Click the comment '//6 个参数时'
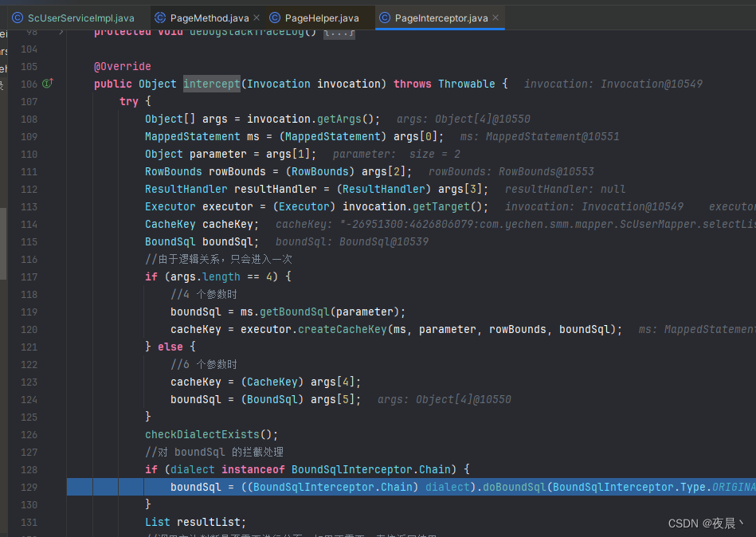This screenshot has width=756, height=537. coord(203,364)
